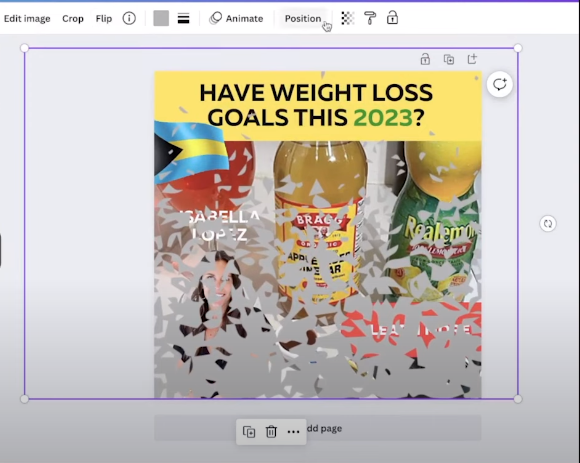Add a comment with the speech bubble icon
Viewport: 580px width, 463px height.
pyautogui.click(x=499, y=84)
